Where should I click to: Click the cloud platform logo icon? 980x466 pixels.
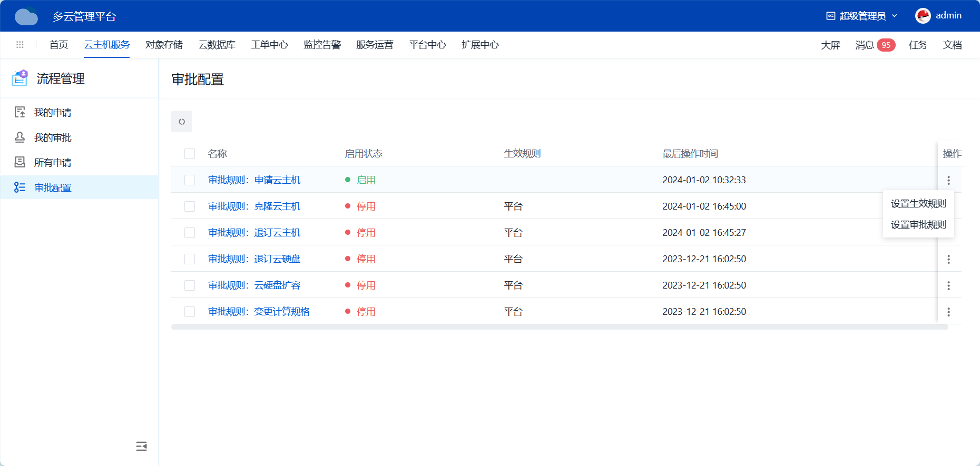[x=26, y=16]
